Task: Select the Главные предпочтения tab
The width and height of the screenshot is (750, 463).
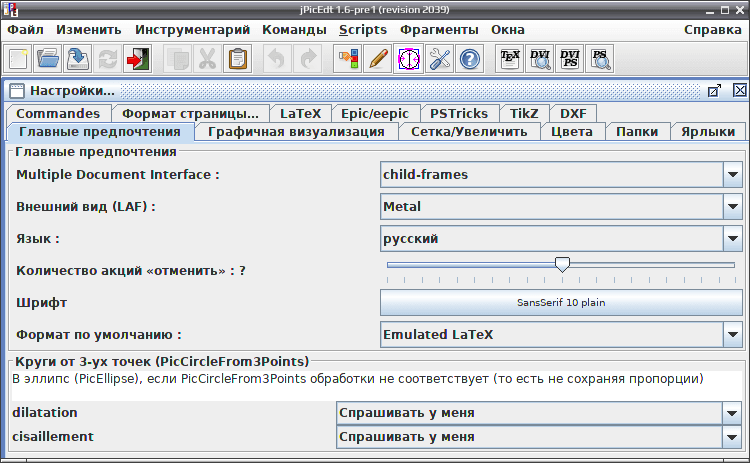Action: (x=100, y=132)
